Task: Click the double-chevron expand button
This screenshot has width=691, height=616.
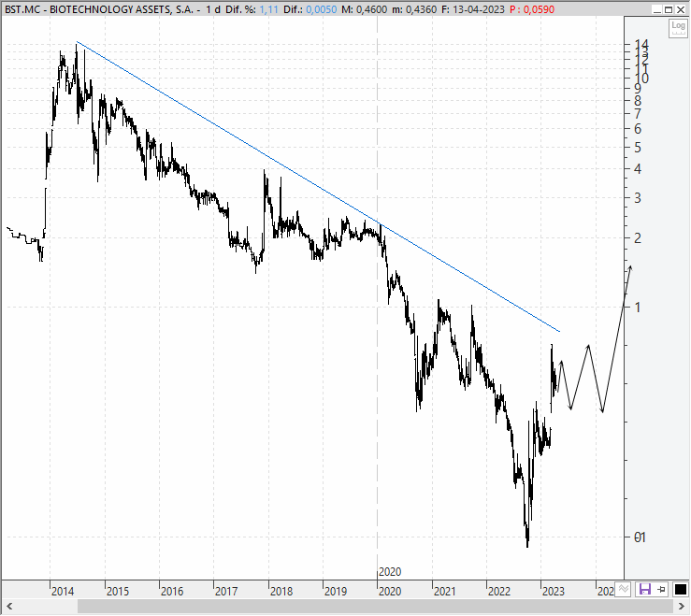Action: tap(623, 590)
